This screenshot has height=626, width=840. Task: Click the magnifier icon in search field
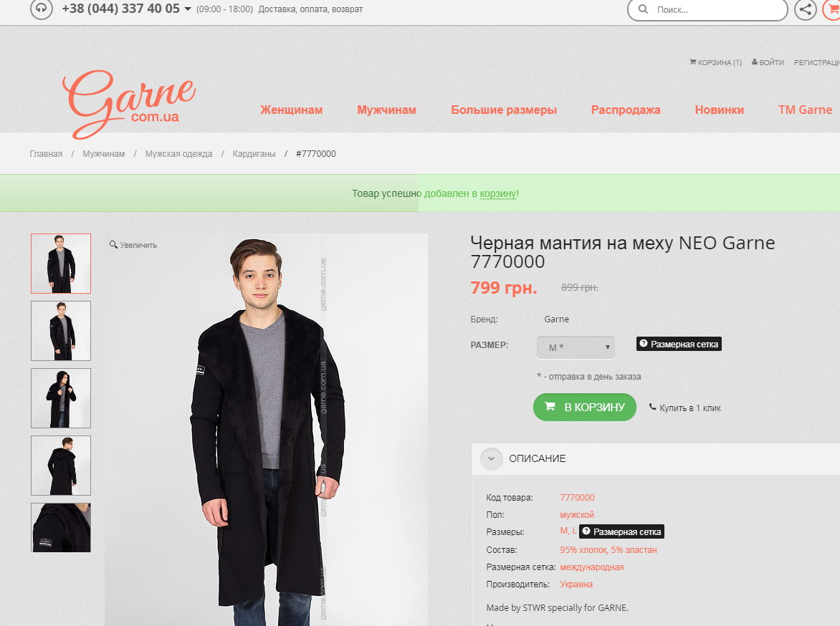click(643, 10)
